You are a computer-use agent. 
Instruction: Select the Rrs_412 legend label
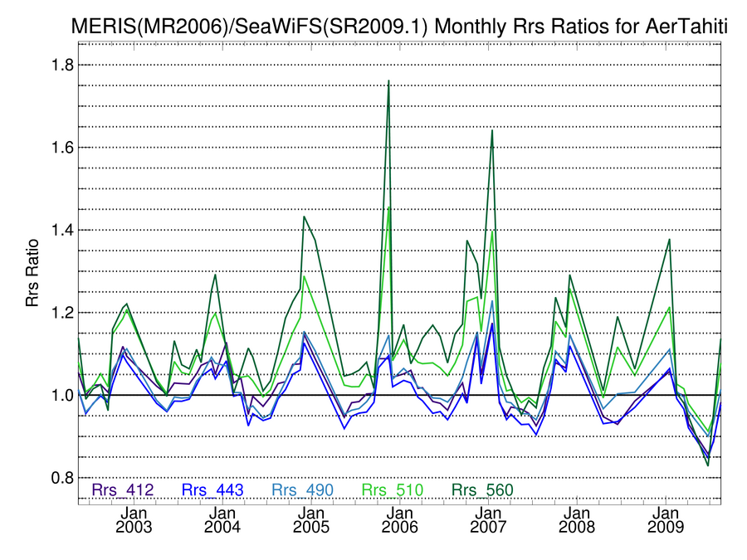tap(123, 489)
